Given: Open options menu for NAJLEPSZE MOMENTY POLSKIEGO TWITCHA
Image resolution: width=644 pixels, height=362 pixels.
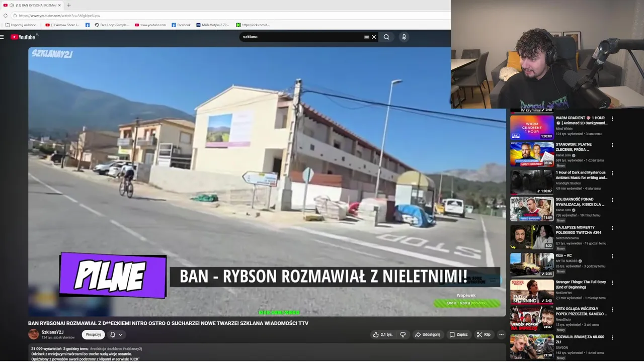Looking at the screenshot, I should [x=612, y=228].
